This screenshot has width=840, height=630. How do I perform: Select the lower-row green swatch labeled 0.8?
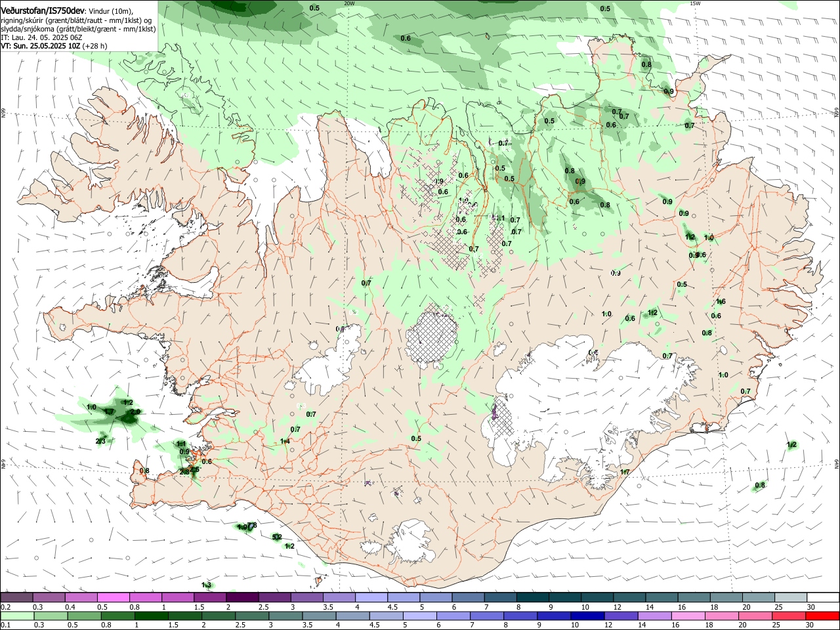pos(117,616)
